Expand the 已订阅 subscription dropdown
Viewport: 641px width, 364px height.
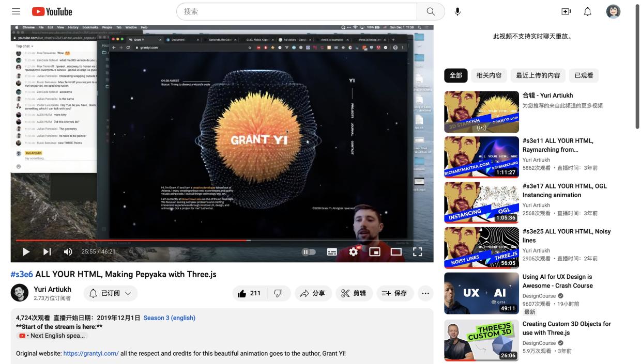coord(111,293)
